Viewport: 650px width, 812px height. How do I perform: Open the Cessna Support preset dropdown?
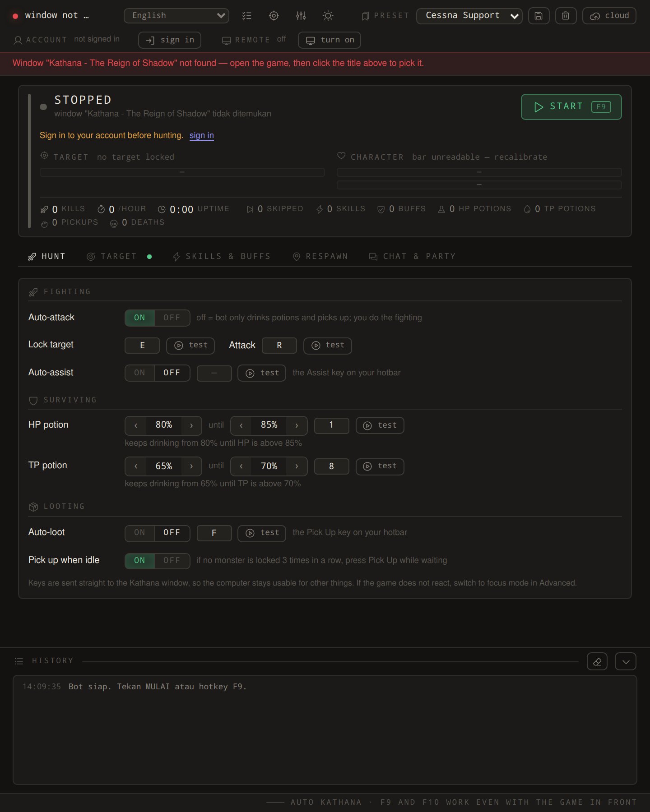(x=469, y=16)
